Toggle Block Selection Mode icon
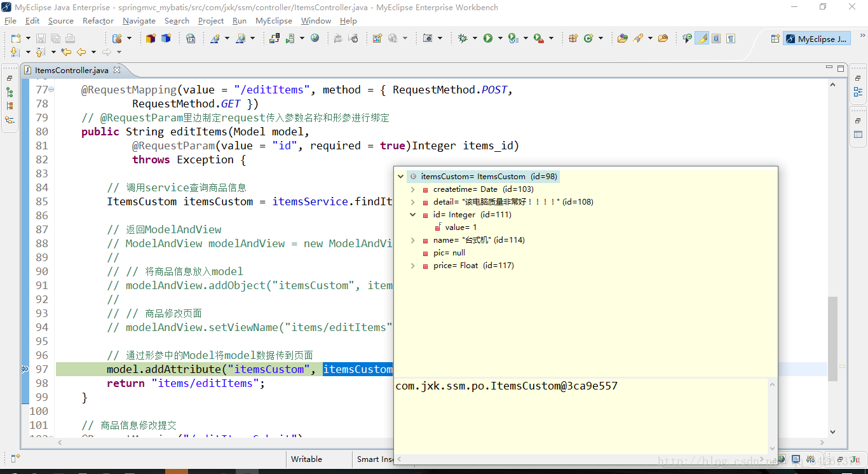Image resolution: width=868 pixels, height=474 pixels. click(716, 39)
